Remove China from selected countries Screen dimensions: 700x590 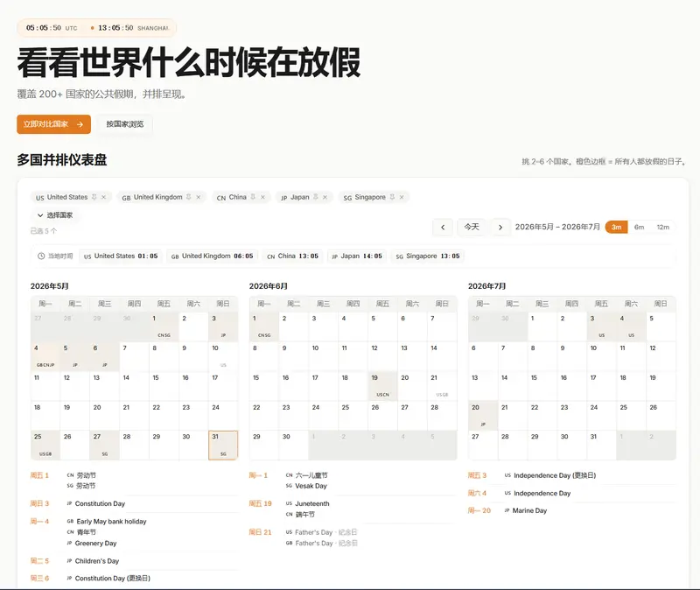click(x=262, y=197)
